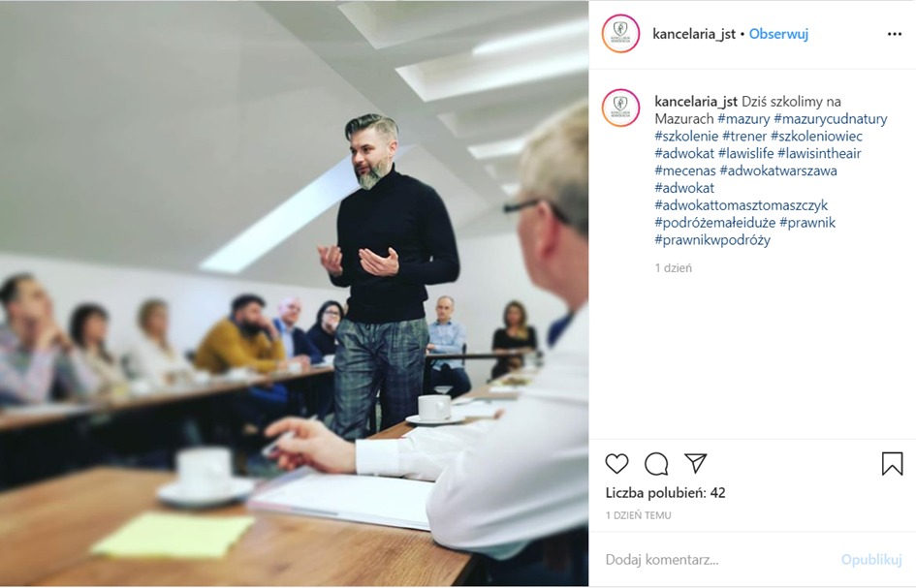
Task: Follow account with Obserwuj button
Action: point(778,34)
